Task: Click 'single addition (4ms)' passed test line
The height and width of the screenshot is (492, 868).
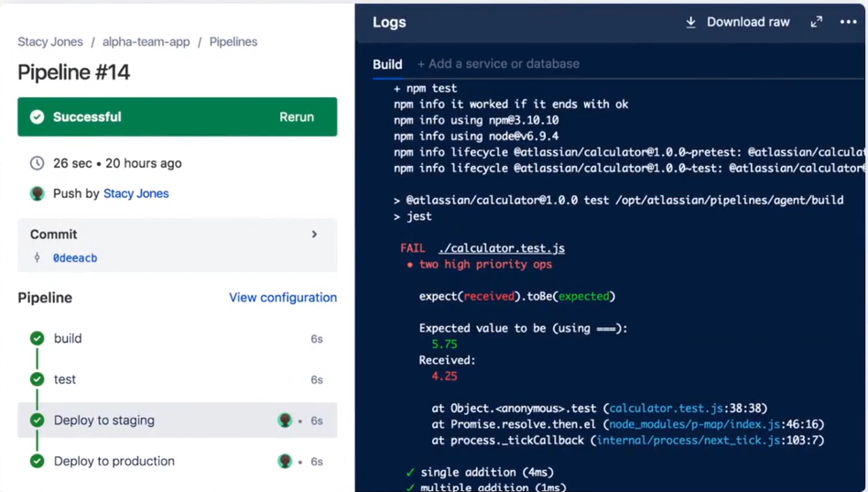Action: [x=487, y=472]
